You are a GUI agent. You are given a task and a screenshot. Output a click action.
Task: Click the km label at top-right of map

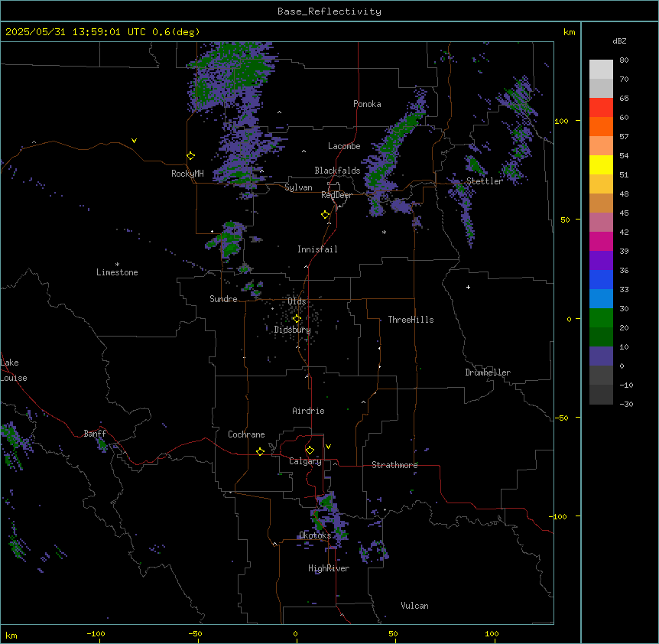pyautogui.click(x=569, y=32)
